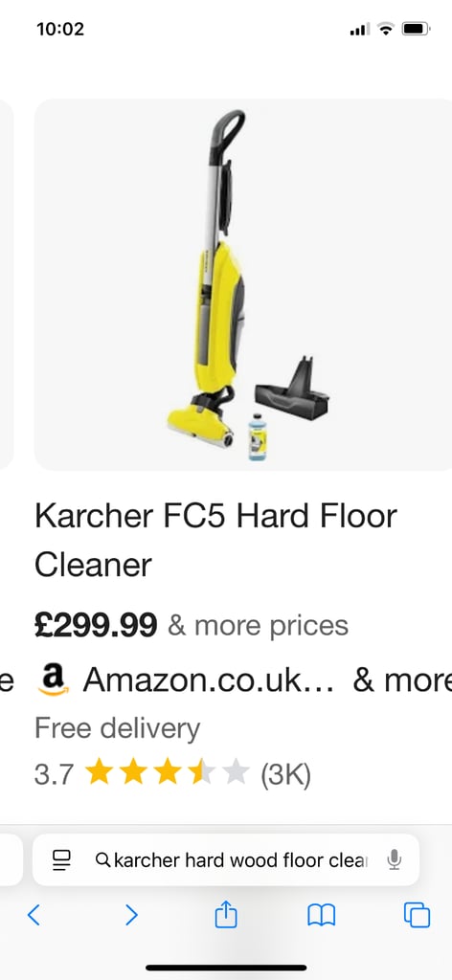
Task: Tap the Free delivery label
Action: coord(117,728)
